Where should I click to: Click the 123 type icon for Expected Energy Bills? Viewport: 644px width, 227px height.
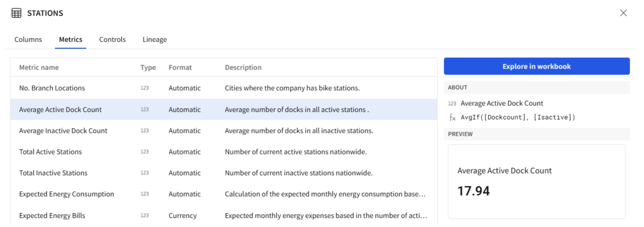pos(145,215)
